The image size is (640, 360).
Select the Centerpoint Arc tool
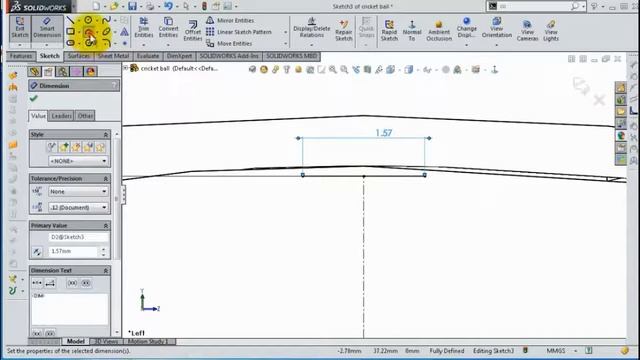tap(88, 32)
